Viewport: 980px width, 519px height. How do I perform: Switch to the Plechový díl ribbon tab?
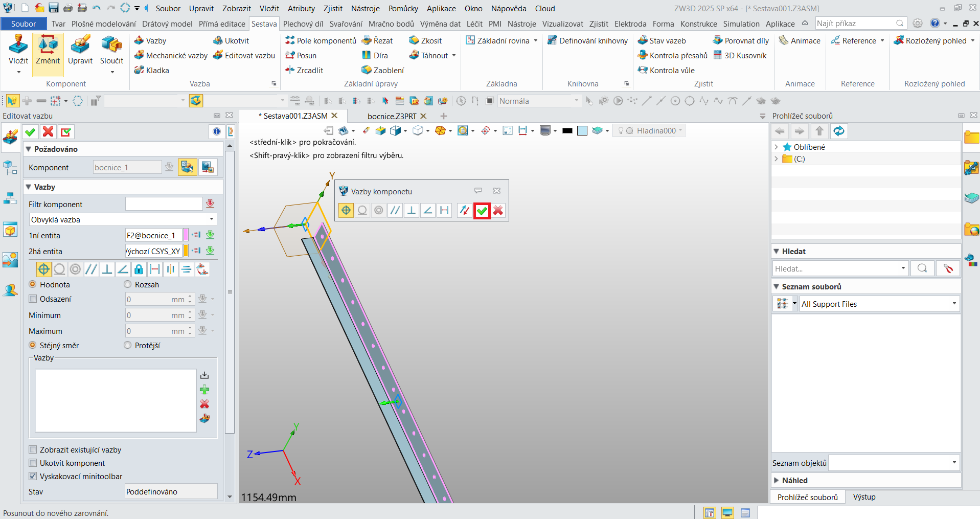point(303,24)
